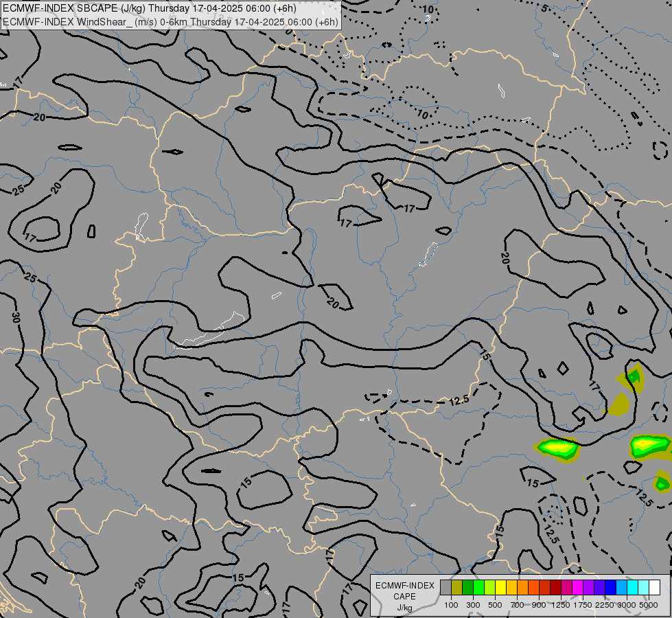This screenshot has height=618, width=672.
Task: Pick the dark green legend swatch before 300
Action: click(468, 588)
